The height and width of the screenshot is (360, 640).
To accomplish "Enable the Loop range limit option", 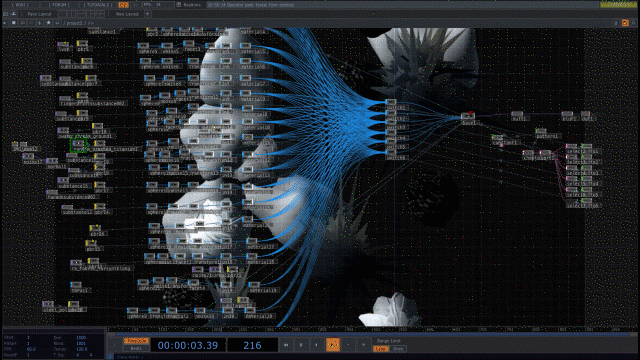I will click(381, 349).
